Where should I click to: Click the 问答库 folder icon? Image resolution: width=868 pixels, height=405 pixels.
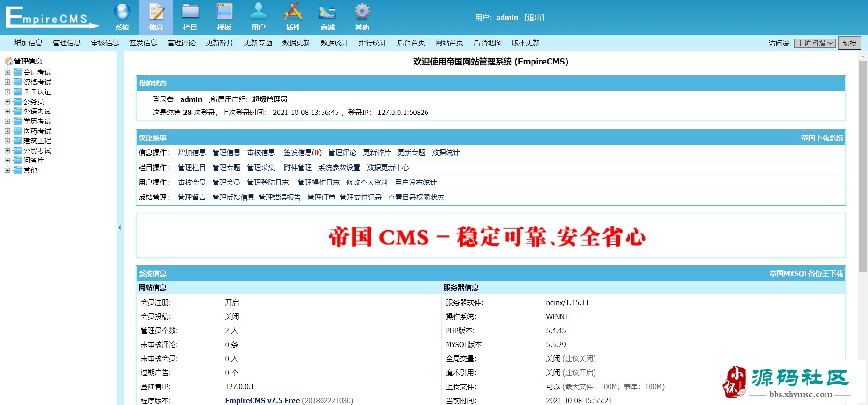[x=18, y=160]
